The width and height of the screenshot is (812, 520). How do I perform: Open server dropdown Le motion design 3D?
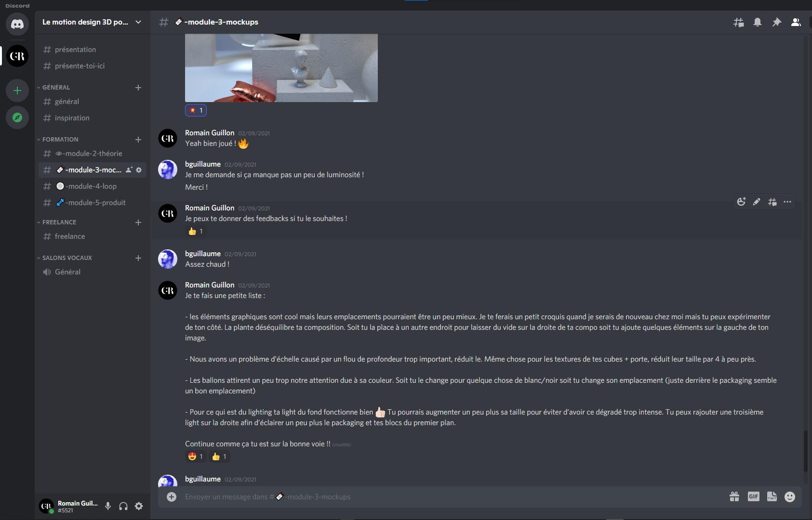tap(92, 22)
